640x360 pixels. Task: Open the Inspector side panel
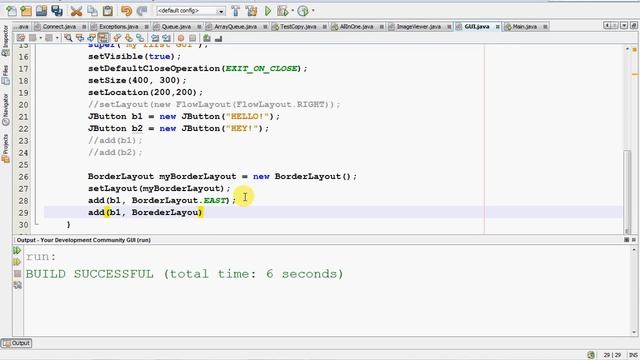[5, 41]
